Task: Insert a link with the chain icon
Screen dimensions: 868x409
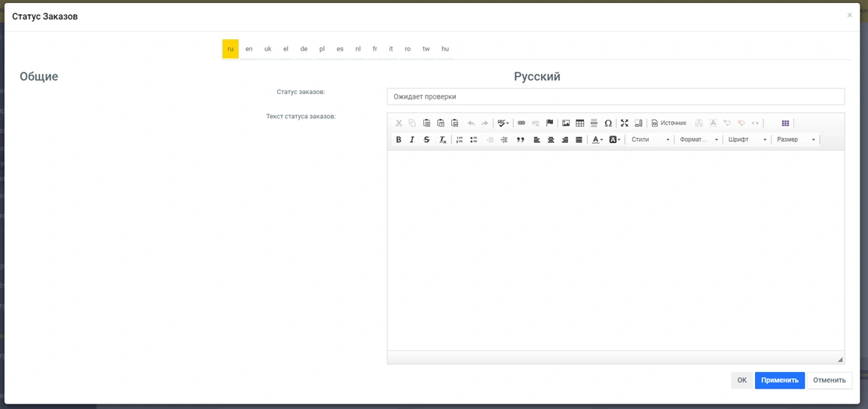Action: (x=521, y=123)
